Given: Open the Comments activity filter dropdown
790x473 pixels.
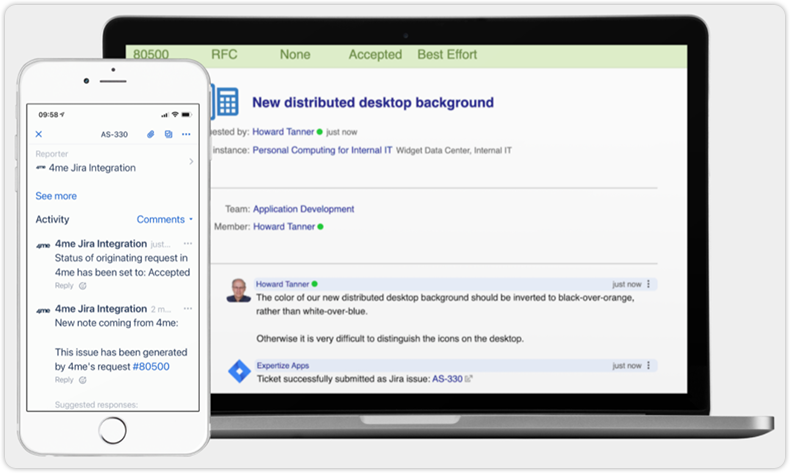Looking at the screenshot, I should [165, 219].
